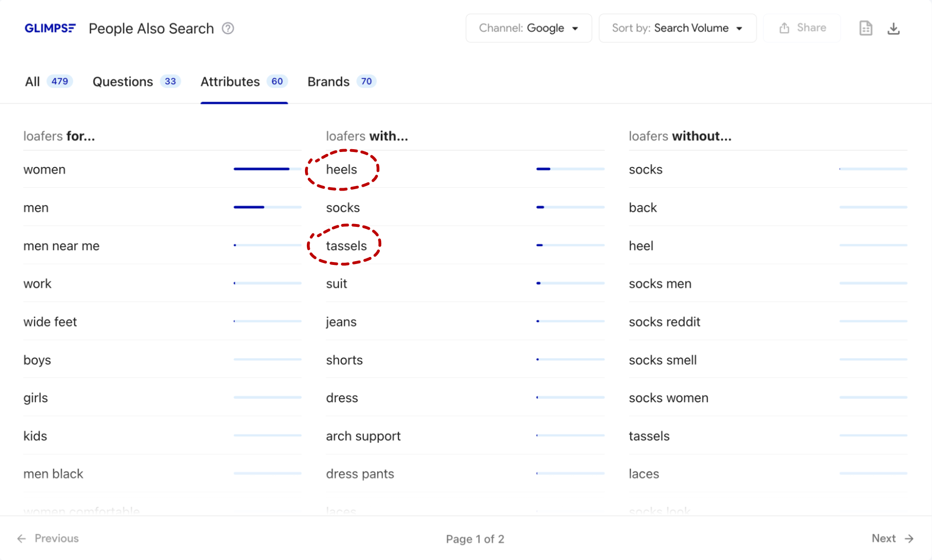This screenshot has width=932, height=560.
Task: Select 'dress pants' keyword
Action: (x=360, y=474)
